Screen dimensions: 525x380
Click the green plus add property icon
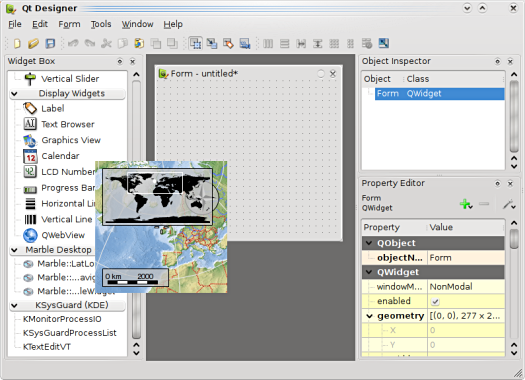(x=466, y=204)
